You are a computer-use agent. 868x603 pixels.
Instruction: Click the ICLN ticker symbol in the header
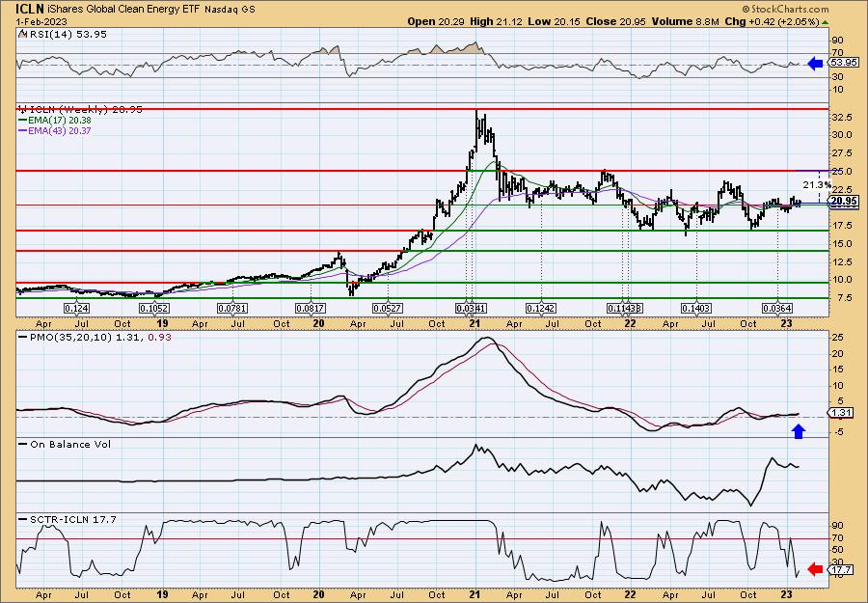29,9
